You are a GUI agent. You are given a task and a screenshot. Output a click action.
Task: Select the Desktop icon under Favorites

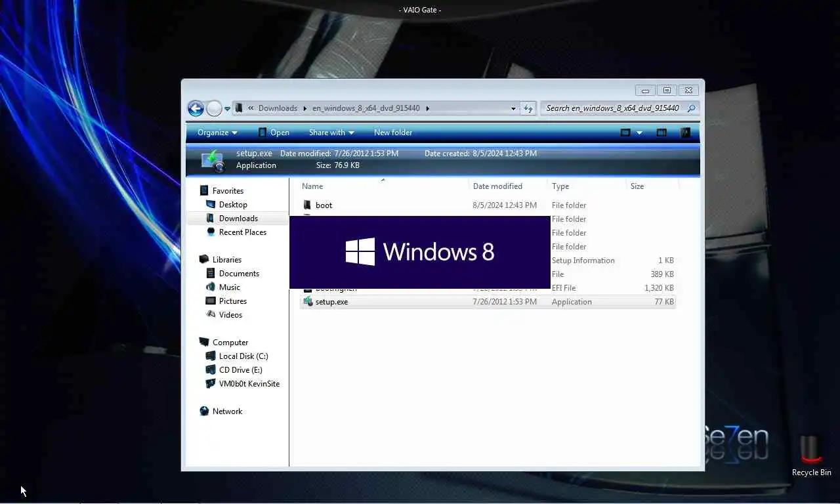(211, 204)
